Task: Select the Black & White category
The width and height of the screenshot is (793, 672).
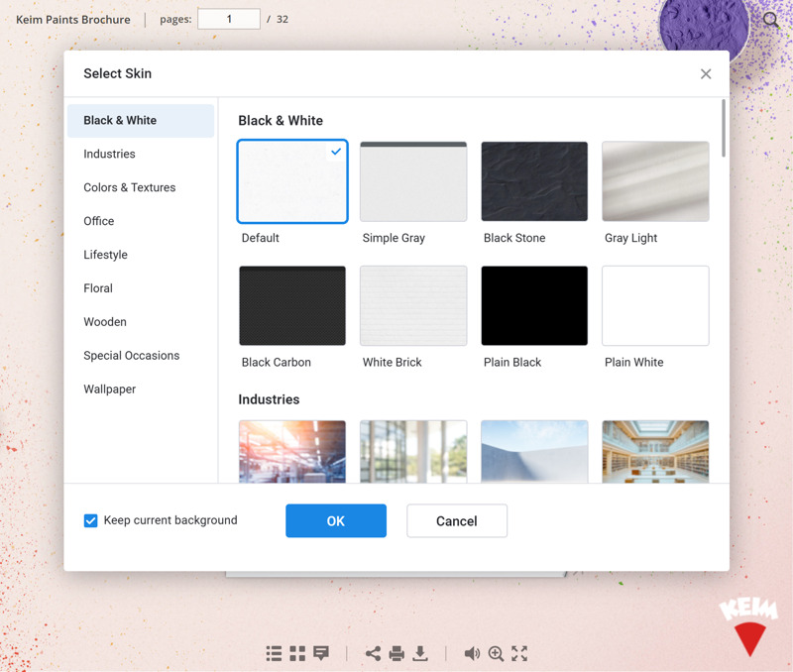Action: click(141, 120)
